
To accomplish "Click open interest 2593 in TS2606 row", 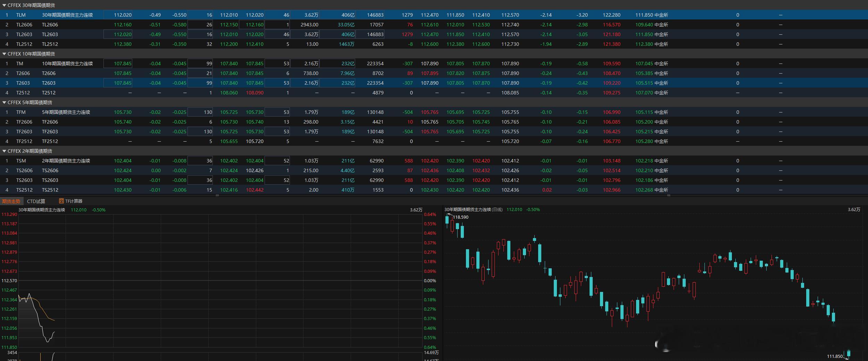I will click(378, 170).
